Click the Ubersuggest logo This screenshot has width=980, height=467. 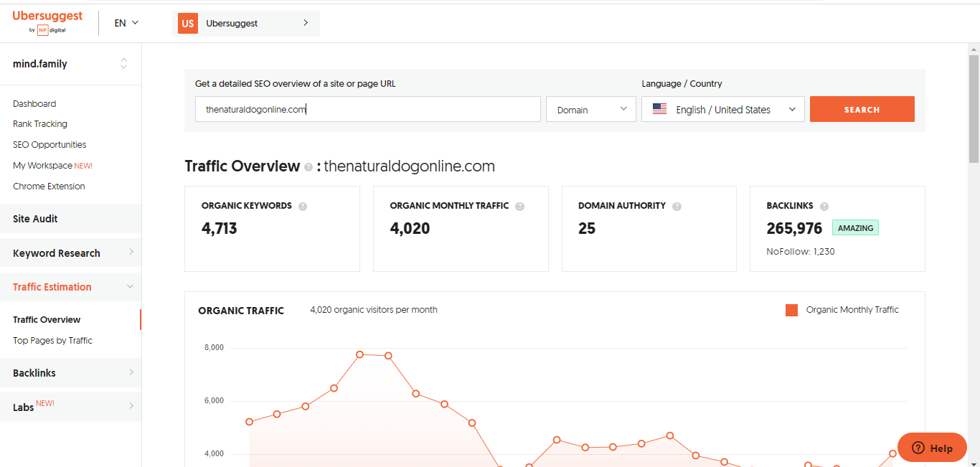click(x=47, y=22)
